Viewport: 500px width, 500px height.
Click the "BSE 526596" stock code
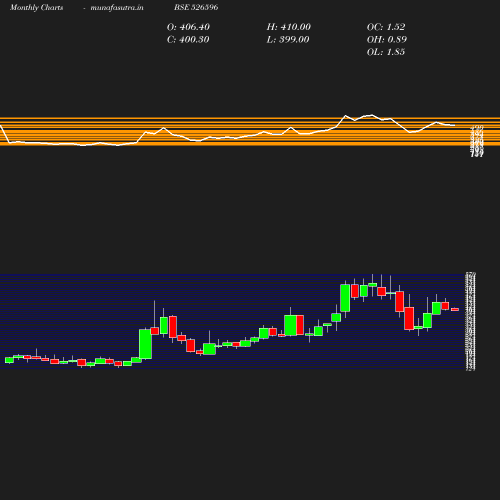pos(196,7)
